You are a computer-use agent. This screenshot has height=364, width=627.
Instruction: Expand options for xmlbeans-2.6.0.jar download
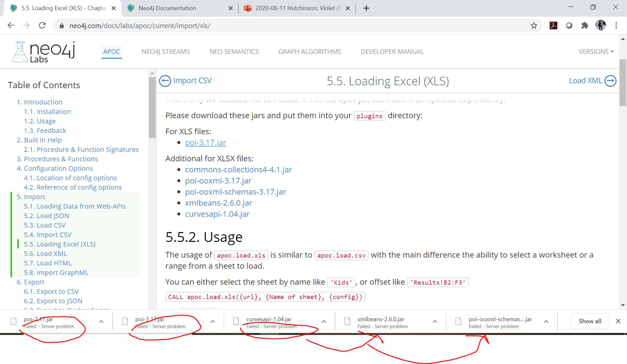click(x=435, y=321)
